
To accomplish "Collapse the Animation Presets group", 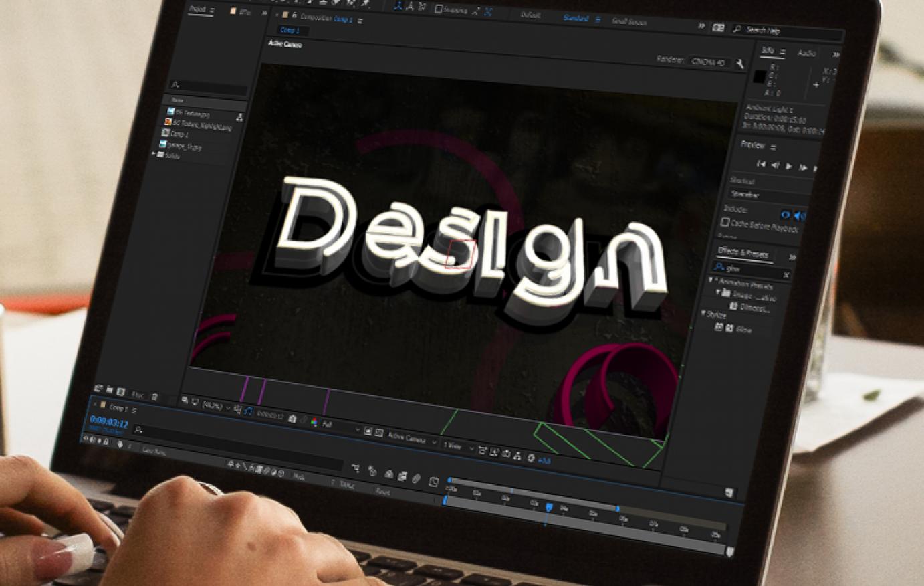I will [710, 280].
